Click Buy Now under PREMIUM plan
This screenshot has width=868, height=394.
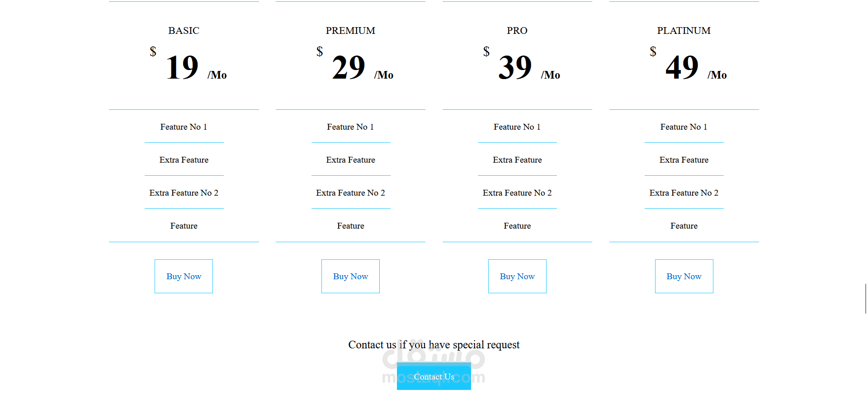click(350, 276)
